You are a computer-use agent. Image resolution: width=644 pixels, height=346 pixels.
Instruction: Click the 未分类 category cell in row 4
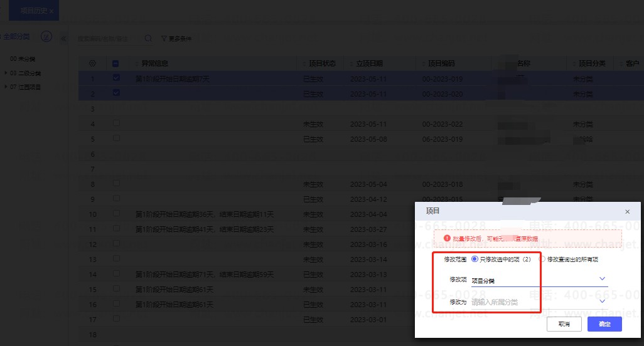coord(583,124)
